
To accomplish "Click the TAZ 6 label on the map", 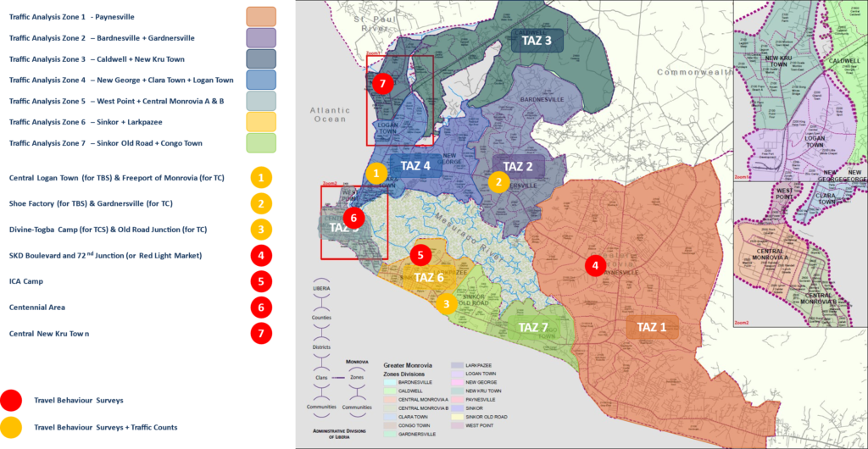I will tap(429, 278).
